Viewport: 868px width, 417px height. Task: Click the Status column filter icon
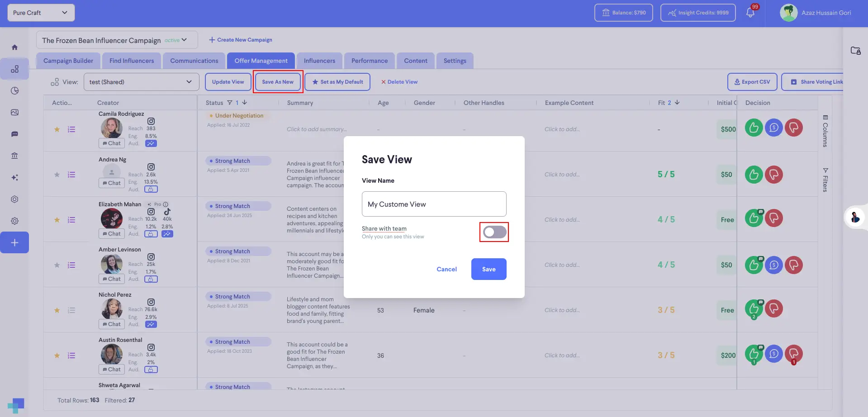(x=230, y=103)
